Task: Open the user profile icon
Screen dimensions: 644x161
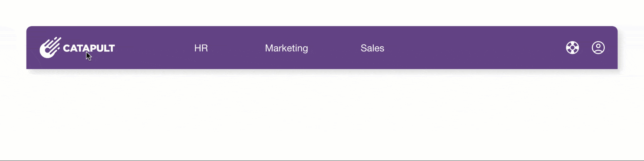Action: point(598,48)
